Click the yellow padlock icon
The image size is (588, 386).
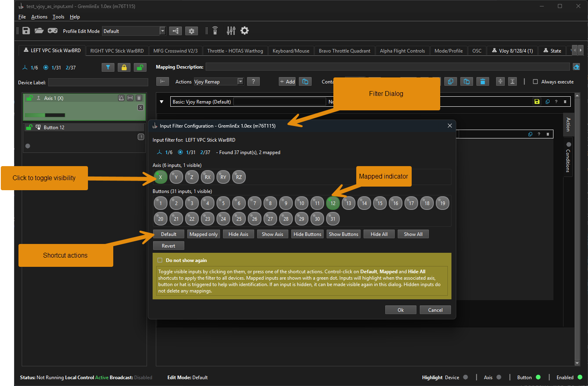(124, 67)
